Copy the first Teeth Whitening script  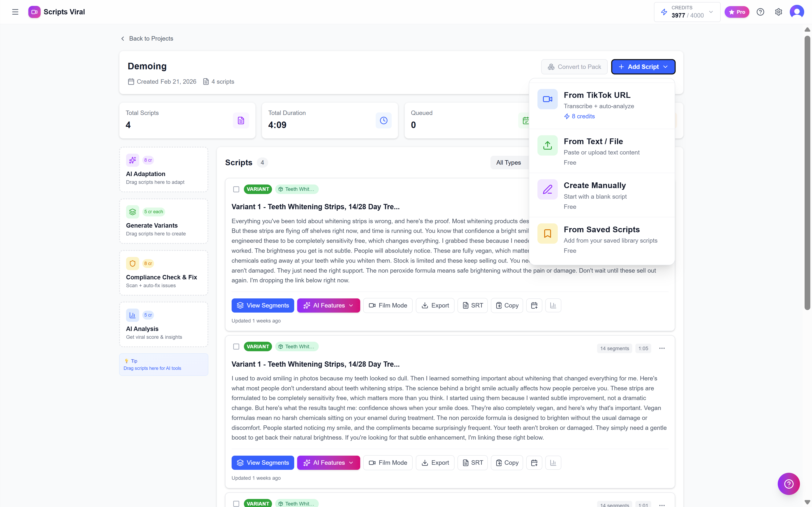(x=507, y=305)
